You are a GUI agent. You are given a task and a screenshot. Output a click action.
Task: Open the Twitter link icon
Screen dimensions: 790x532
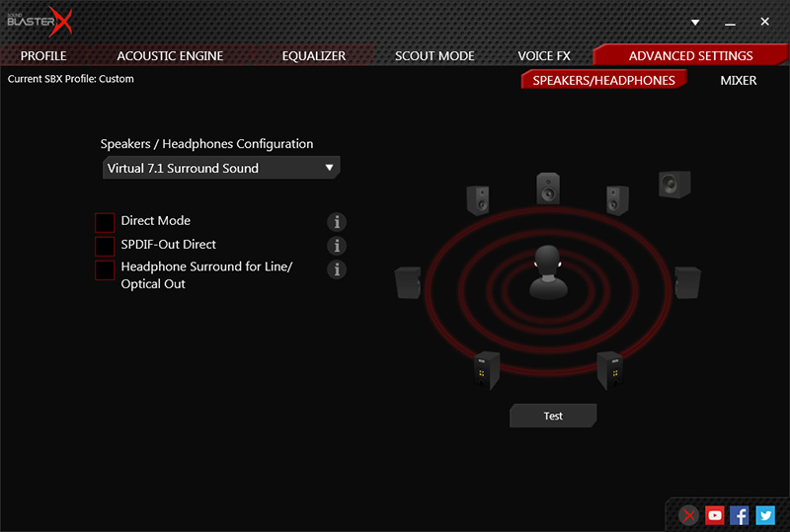[x=765, y=514]
